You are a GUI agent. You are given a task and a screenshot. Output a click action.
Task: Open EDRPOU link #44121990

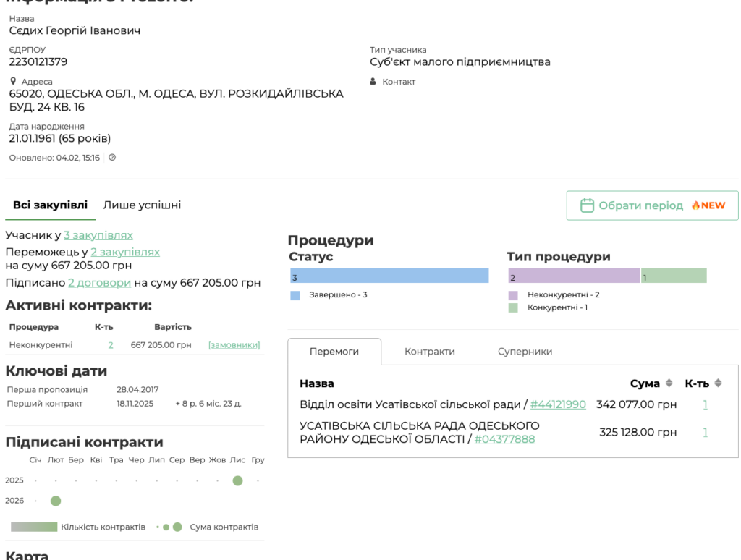point(558,404)
